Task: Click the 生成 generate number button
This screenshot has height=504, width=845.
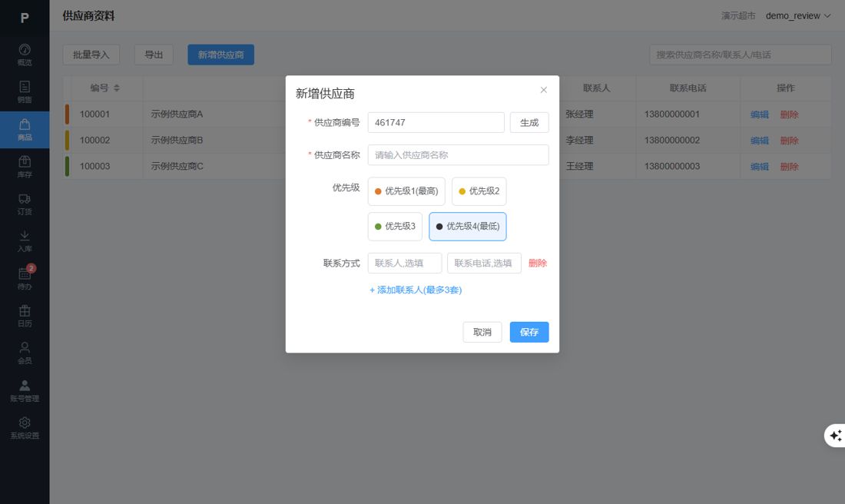Action: (x=529, y=122)
